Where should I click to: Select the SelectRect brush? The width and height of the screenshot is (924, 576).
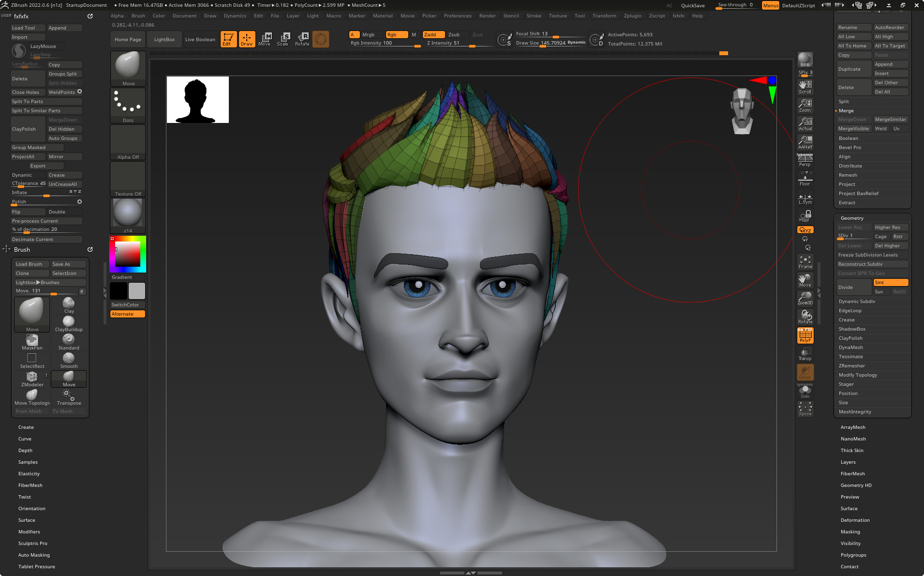pyautogui.click(x=32, y=360)
